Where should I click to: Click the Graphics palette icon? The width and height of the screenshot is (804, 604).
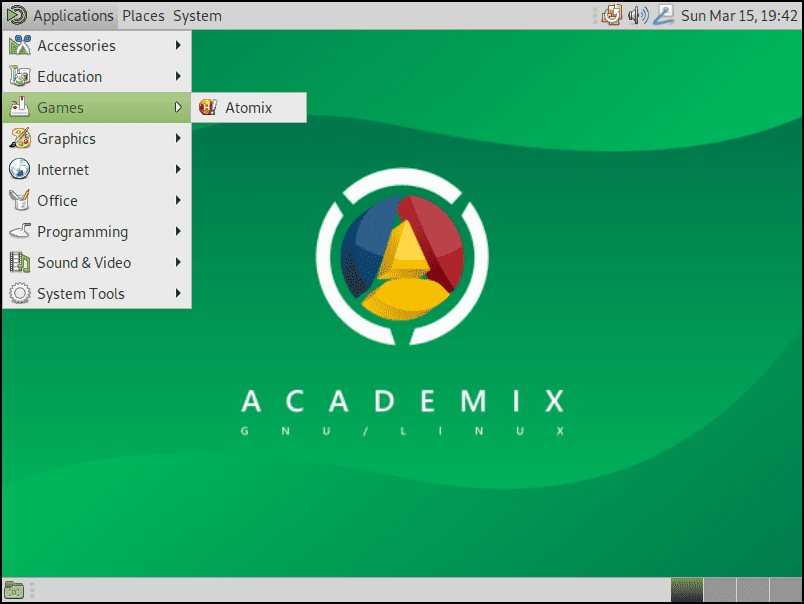coord(20,138)
